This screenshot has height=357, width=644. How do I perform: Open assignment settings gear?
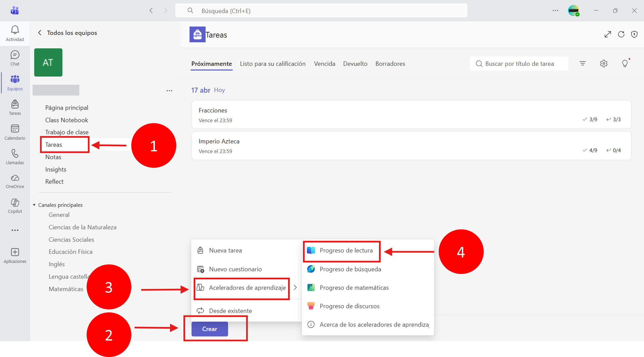(x=604, y=64)
